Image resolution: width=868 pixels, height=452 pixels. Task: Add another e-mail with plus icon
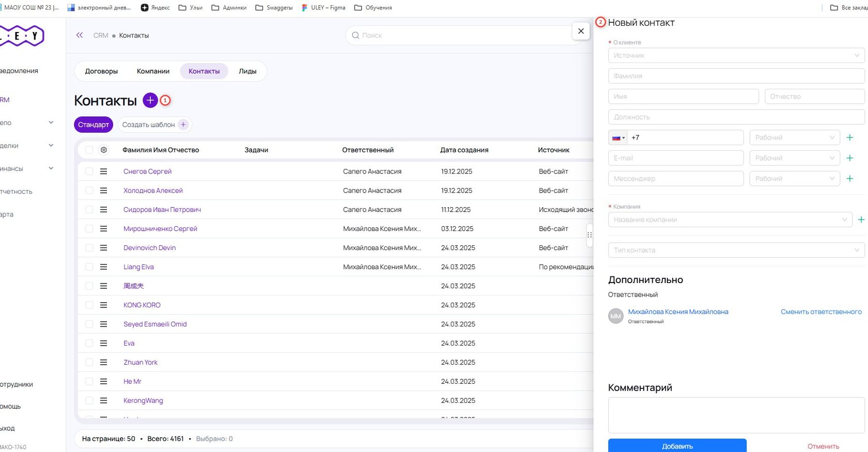(850, 158)
